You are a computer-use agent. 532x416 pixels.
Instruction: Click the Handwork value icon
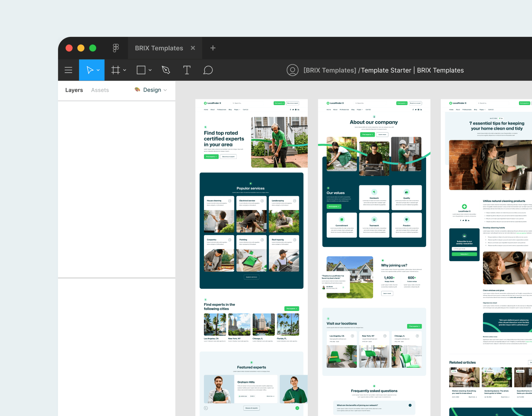tap(374, 192)
